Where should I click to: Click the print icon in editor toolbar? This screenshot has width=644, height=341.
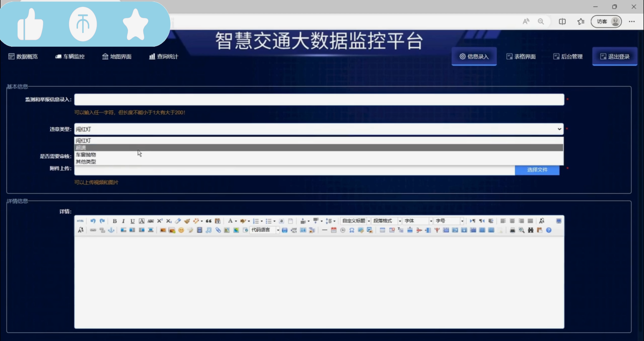pyautogui.click(x=512, y=230)
